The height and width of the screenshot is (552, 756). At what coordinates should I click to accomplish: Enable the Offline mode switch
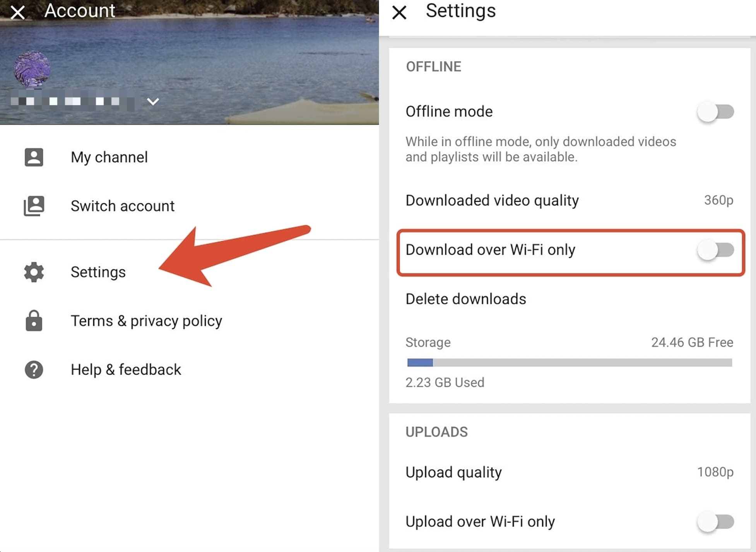[x=716, y=112]
